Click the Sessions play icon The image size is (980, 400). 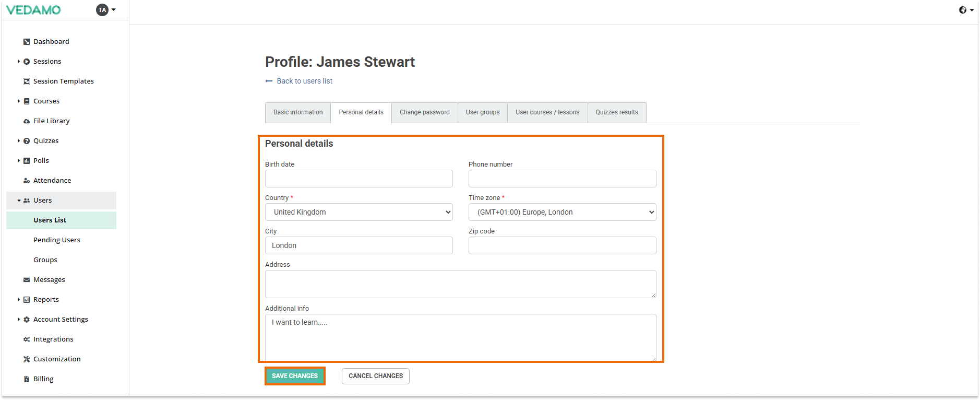pos(27,62)
